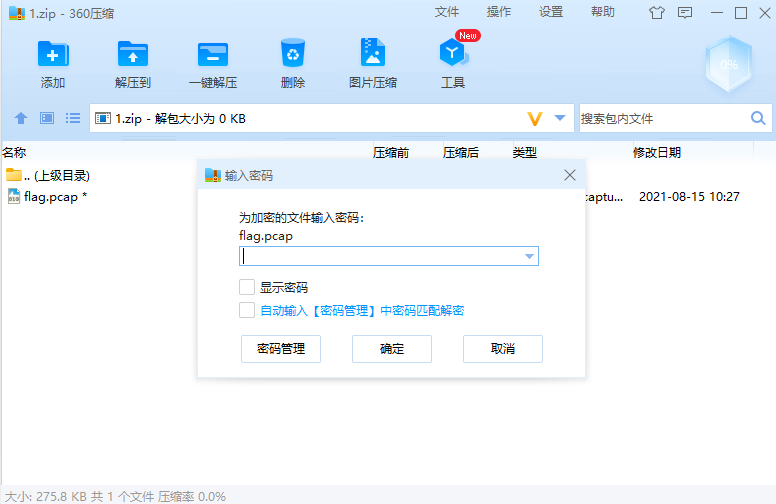Click the 0% hexagon shield indicator
This screenshot has height=504, width=776.
pos(728,64)
